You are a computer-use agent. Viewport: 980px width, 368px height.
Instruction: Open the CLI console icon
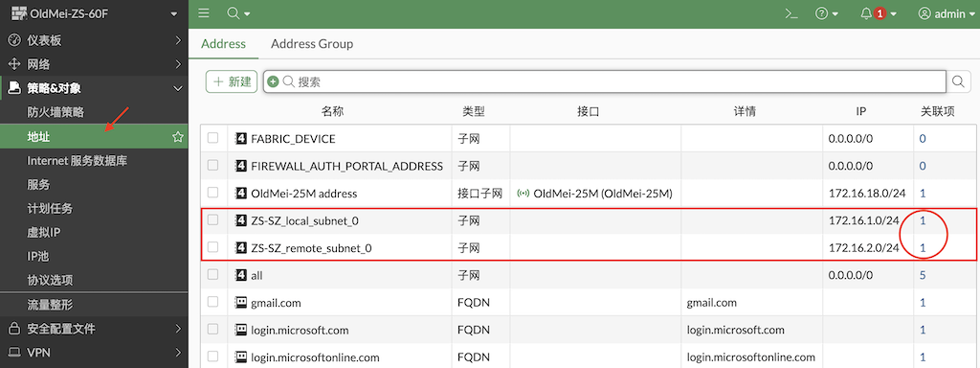(791, 13)
